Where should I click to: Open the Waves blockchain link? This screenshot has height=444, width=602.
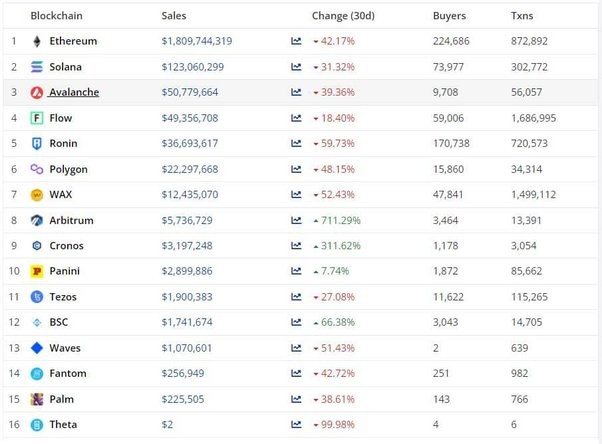[65, 348]
